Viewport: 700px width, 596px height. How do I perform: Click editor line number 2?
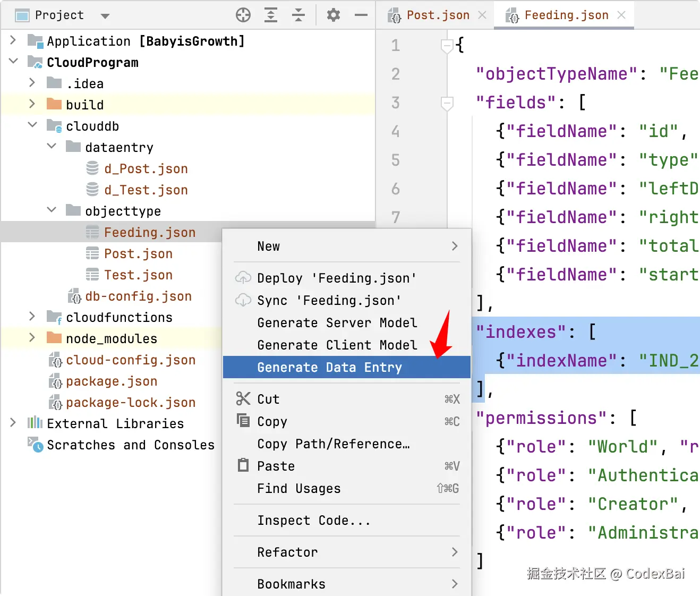pyautogui.click(x=396, y=74)
